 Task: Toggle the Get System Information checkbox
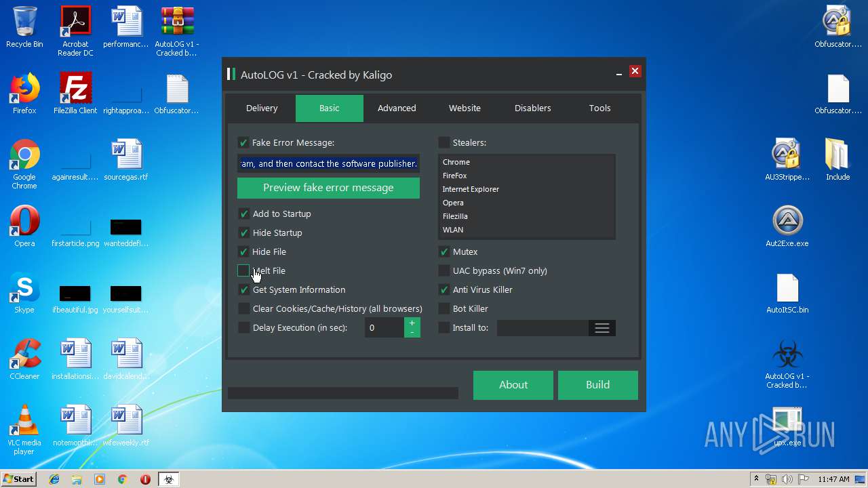click(x=243, y=289)
